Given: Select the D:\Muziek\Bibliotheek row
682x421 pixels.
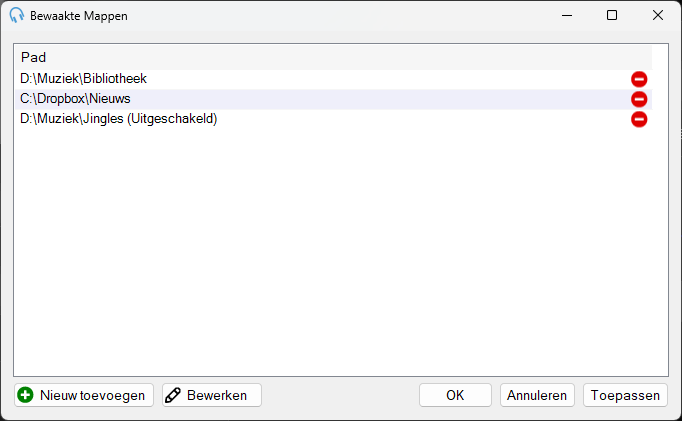Looking at the screenshot, I should (x=334, y=79).
